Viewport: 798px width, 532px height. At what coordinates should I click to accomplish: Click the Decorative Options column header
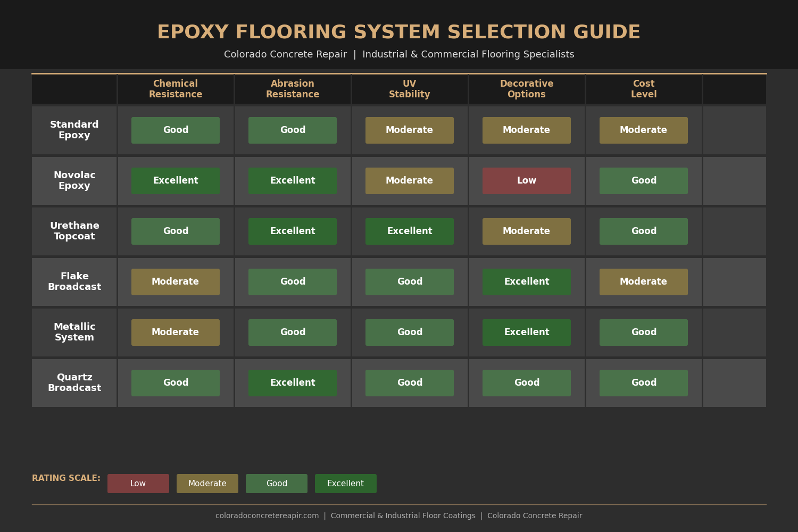tap(526, 89)
